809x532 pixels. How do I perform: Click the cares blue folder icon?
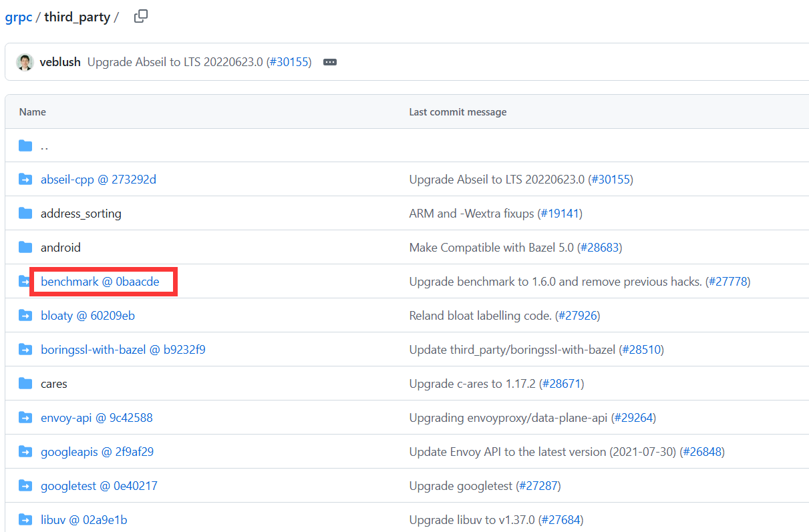click(25, 383)
